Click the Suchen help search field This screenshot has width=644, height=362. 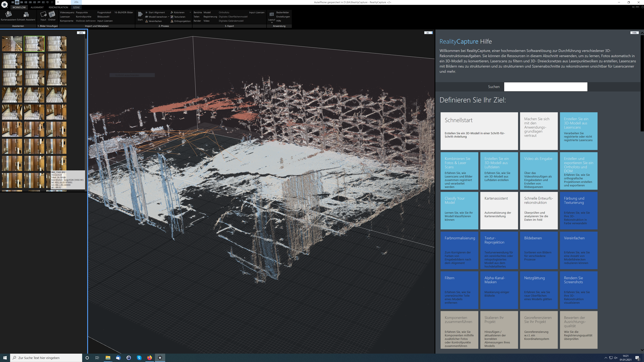click(x=546, y=87)
